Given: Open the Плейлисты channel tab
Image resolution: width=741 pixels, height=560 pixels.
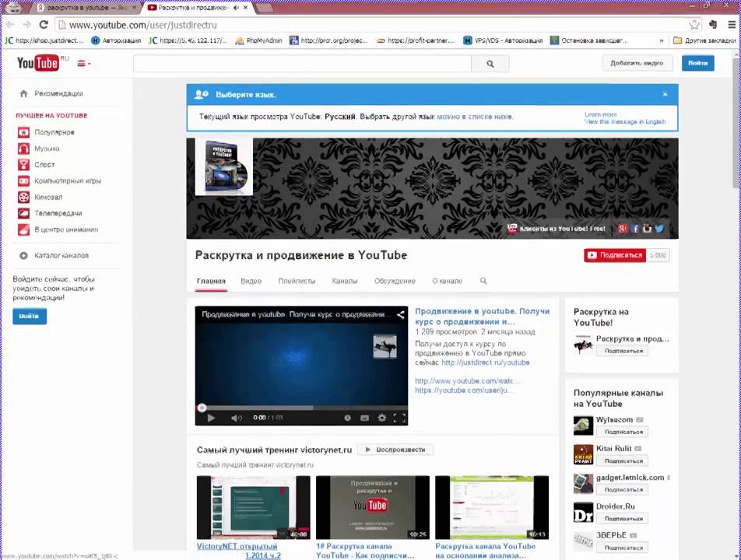Looking at the screenshot, I should coord(297,282).
